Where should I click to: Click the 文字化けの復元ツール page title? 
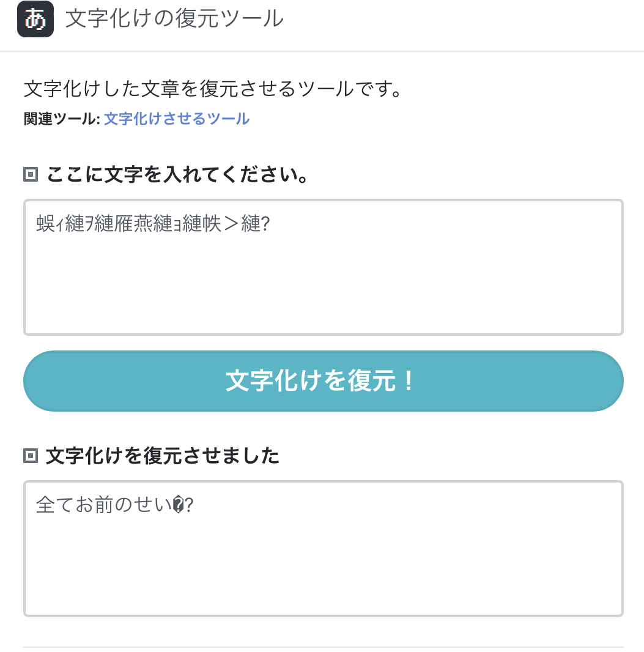point(174,19)
